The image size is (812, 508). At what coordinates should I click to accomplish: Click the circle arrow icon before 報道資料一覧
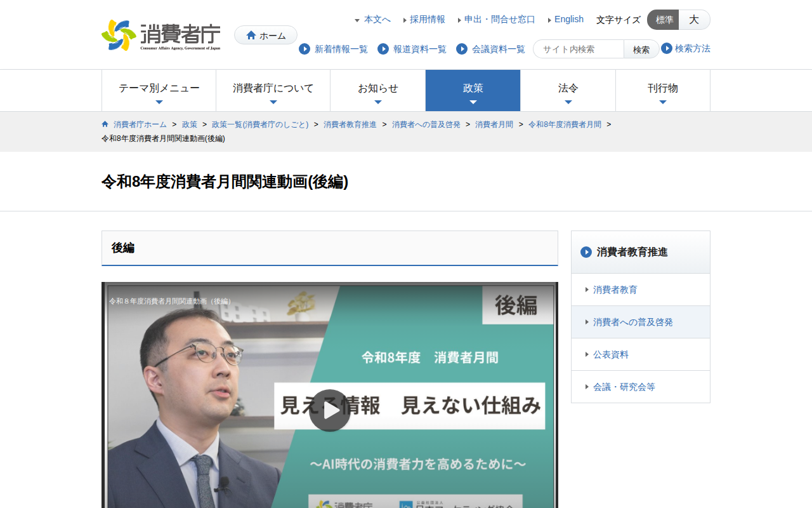point(383,49)
